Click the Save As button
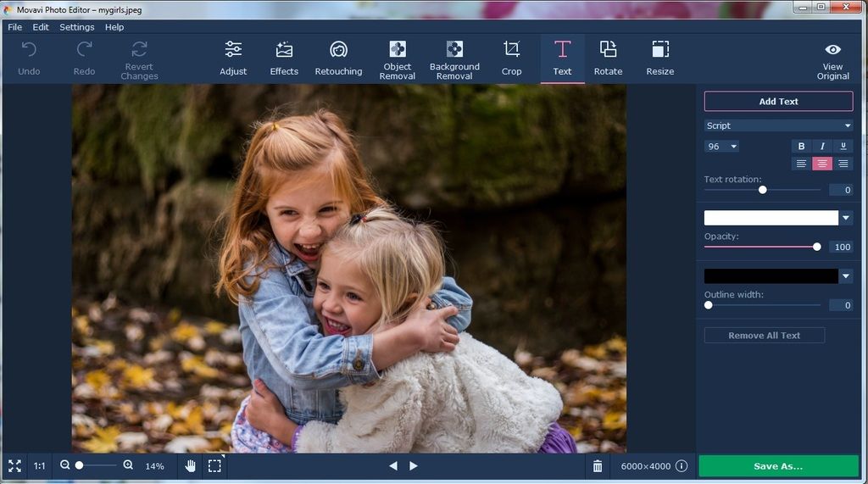The width and height of the screenshot is (868, 484). point(778,466)
